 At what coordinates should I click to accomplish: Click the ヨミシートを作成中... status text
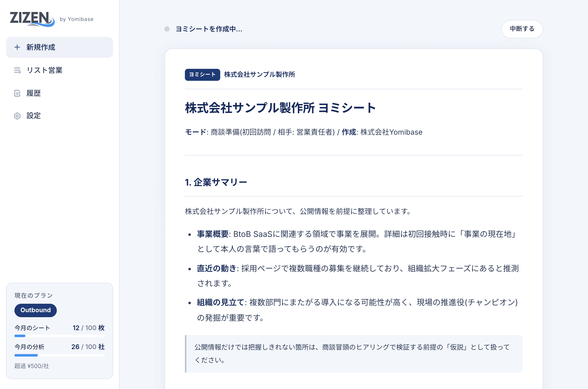[209, 29]
